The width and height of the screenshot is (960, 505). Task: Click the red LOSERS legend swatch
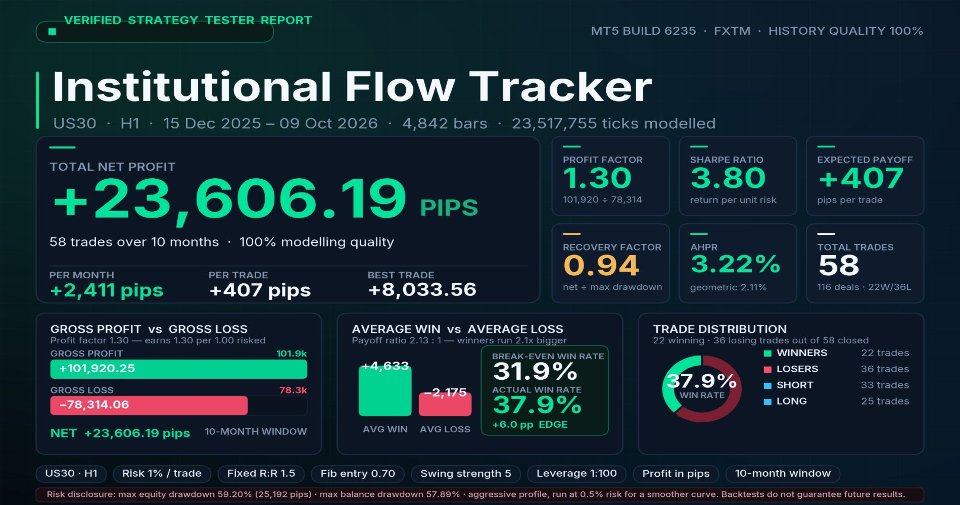[x=768, y=369]
